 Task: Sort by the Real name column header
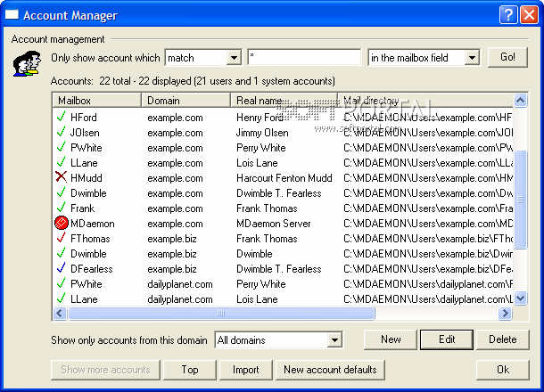pos(284,101)
